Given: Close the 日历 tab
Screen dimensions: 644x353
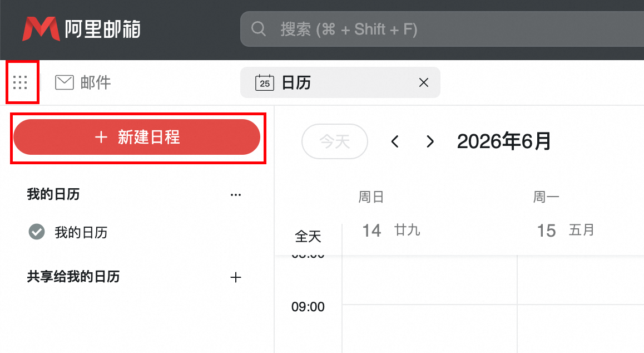Looking at the screenshot, I should [x=424, y=82].
